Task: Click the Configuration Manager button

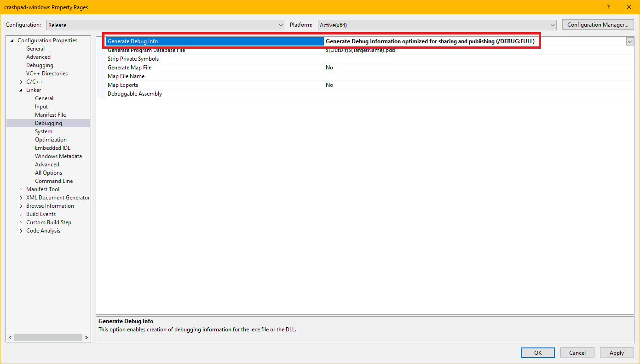Action: [598, 25]
